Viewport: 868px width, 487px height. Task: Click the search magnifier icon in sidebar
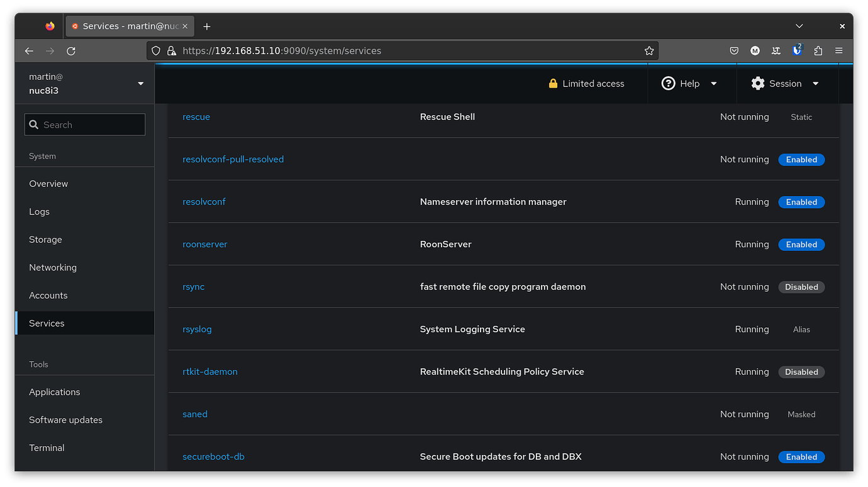[x=34, y=125]
